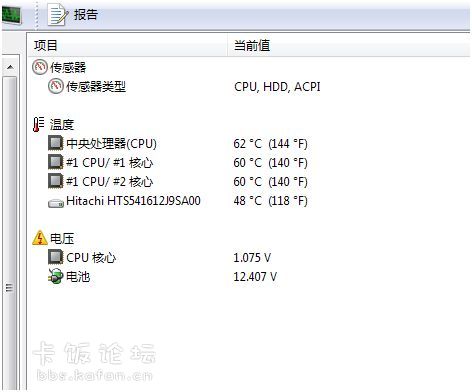
Task: Select the 12.407 V battery value
Action: pos(255,277)
